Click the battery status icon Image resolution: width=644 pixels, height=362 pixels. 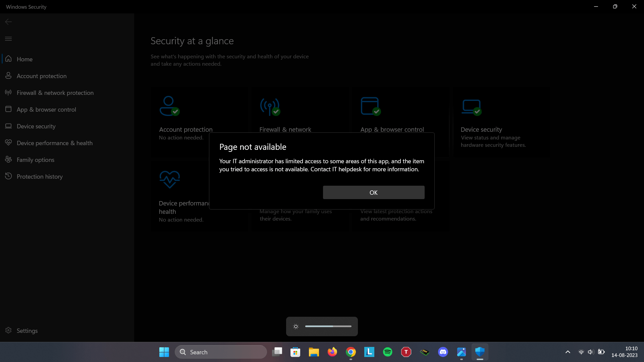point(601,352)
